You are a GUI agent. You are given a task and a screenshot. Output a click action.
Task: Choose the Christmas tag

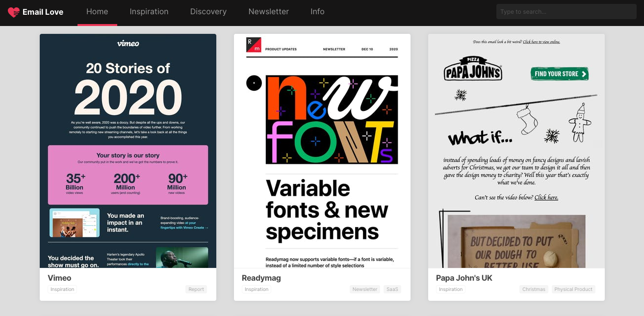(534, 290)
